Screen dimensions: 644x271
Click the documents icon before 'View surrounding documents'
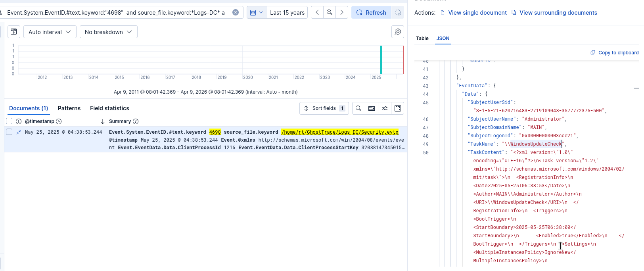[514, 13]
